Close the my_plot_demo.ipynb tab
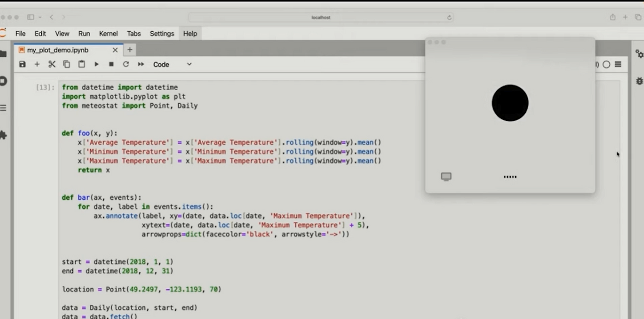Image resolution: width=644 pixels, height=319 pixels. point(115,50)
